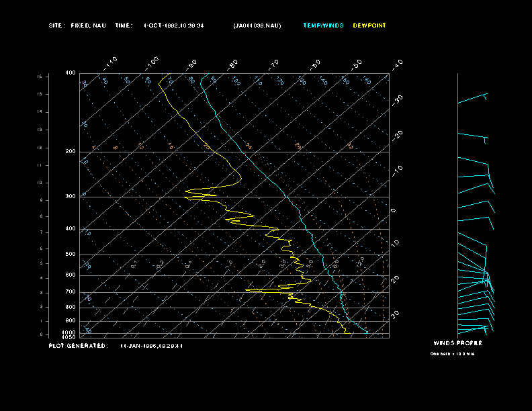Click the 100 pressure label at top

pos(71,73)
